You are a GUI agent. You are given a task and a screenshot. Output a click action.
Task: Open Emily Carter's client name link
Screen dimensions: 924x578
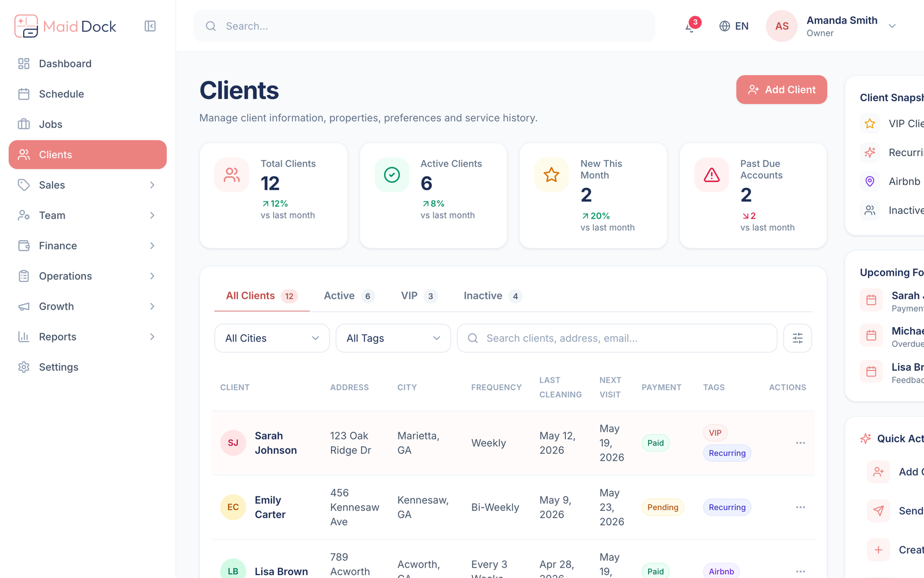click(x=270, y=507)
